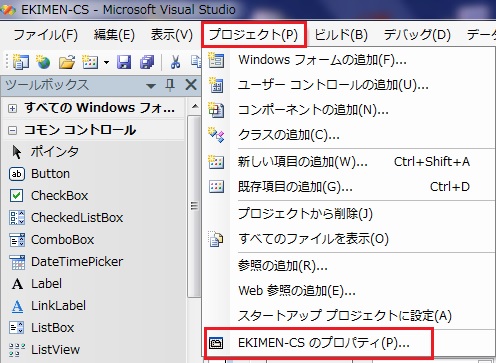The height and width of the screenshot is (363, 496).
Task: Click the toolbox vertical scrollbar thumb
Action: coord(194,206)
